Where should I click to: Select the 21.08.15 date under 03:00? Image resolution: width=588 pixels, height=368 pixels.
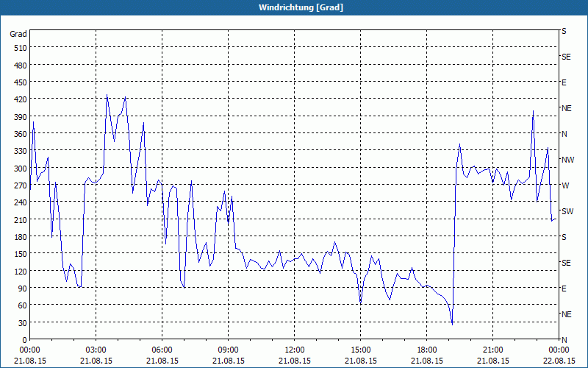pyautogui.click(x=96, y=361)
